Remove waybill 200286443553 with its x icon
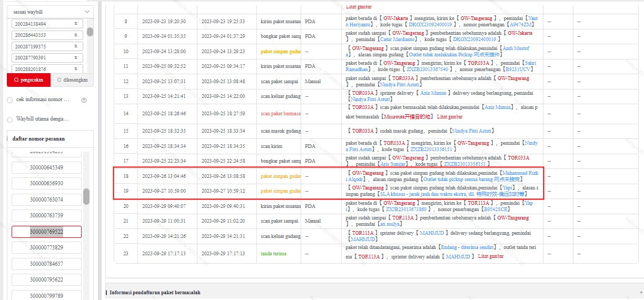644x300 pixels. (x=75, y=35)
